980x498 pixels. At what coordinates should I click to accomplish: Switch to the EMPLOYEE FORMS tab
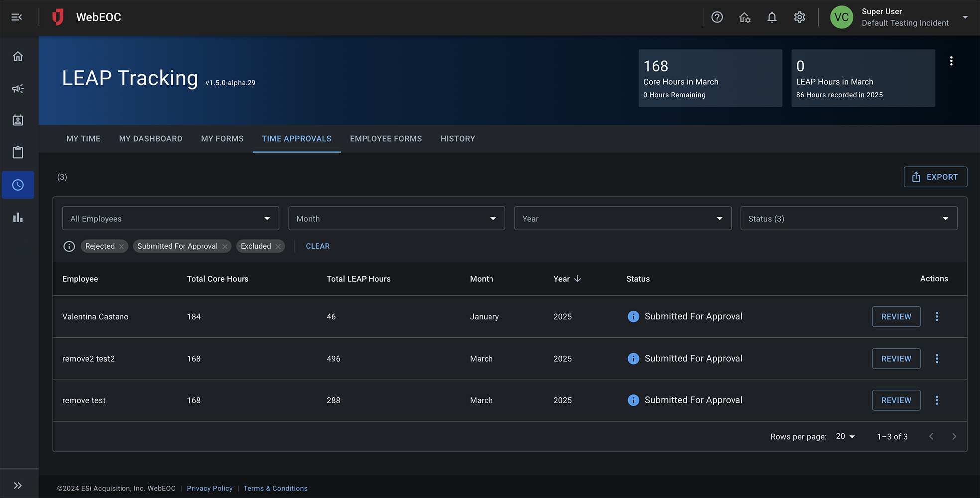coord(386,139)
